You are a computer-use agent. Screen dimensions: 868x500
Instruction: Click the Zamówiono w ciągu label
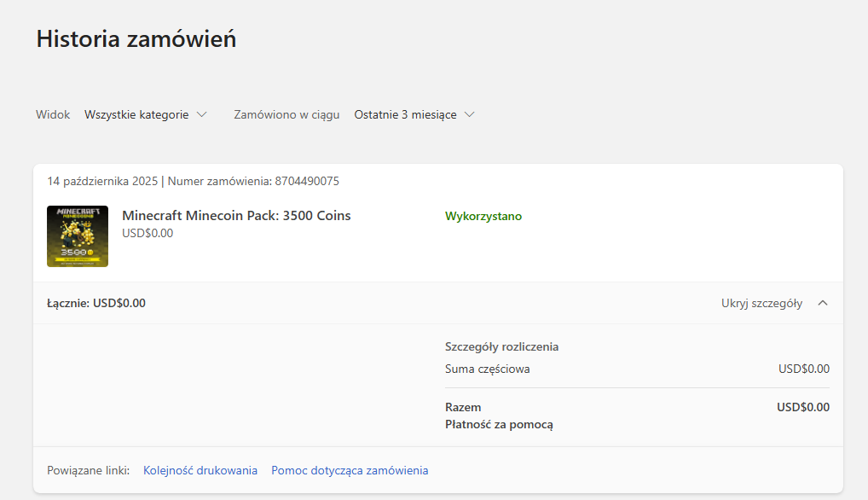286,114
